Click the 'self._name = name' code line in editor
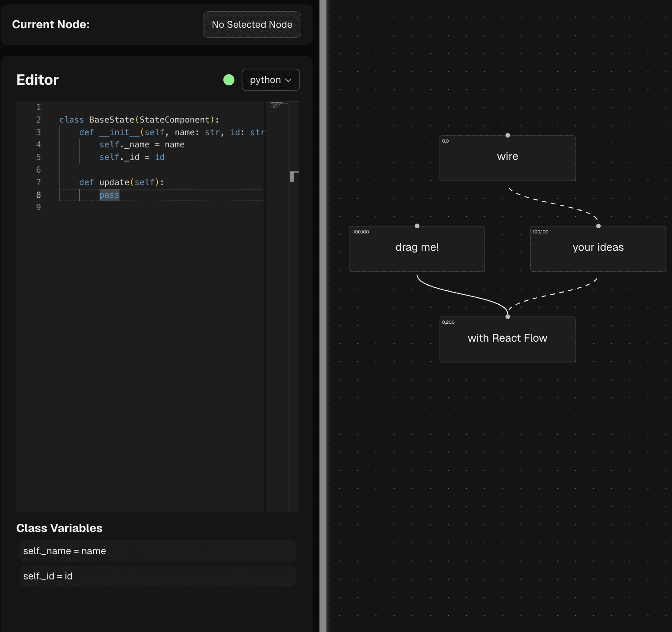Image resolution: width=672 pixels, height=632 pixels. (142, 145)
